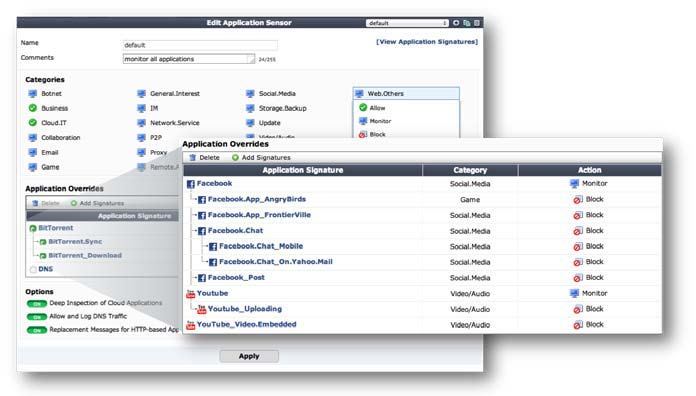Click the Remote category icon partly hidden
This screenshot has width=696, height=396.
[x=141, y=167]
